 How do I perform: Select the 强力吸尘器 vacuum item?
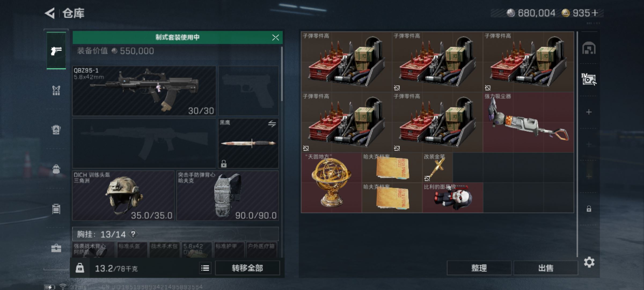(528, 122)
